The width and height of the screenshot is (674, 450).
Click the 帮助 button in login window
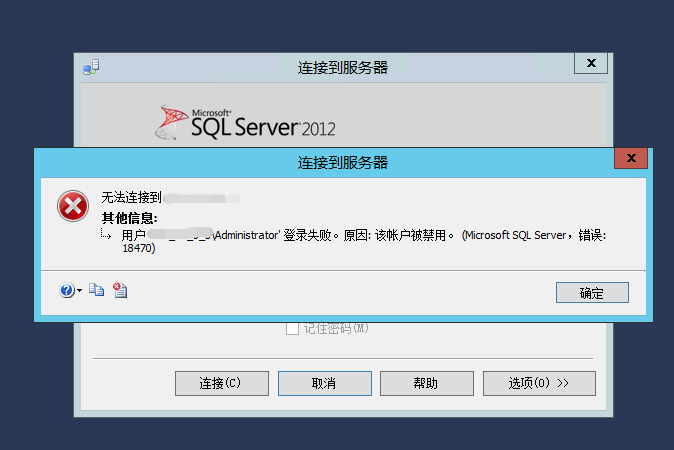426,383
